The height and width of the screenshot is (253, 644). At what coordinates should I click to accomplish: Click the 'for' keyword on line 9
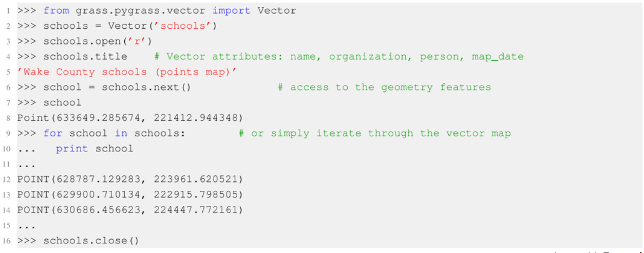(53, 133)
